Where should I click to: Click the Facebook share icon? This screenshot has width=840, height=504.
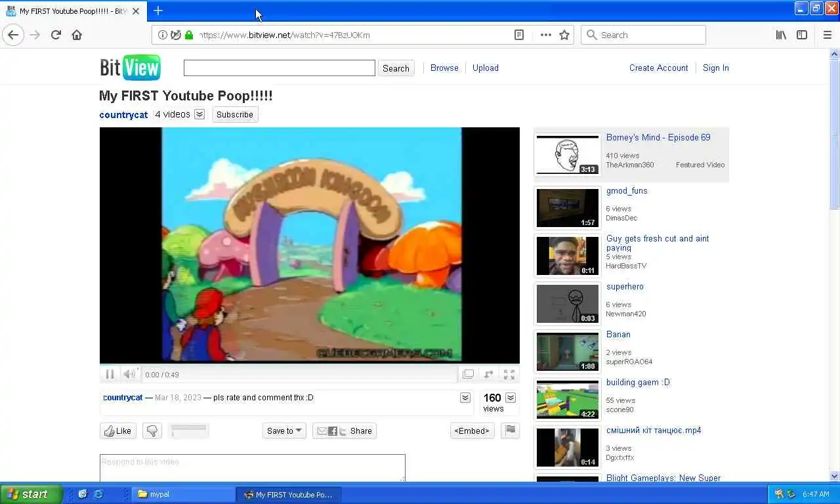333,431
